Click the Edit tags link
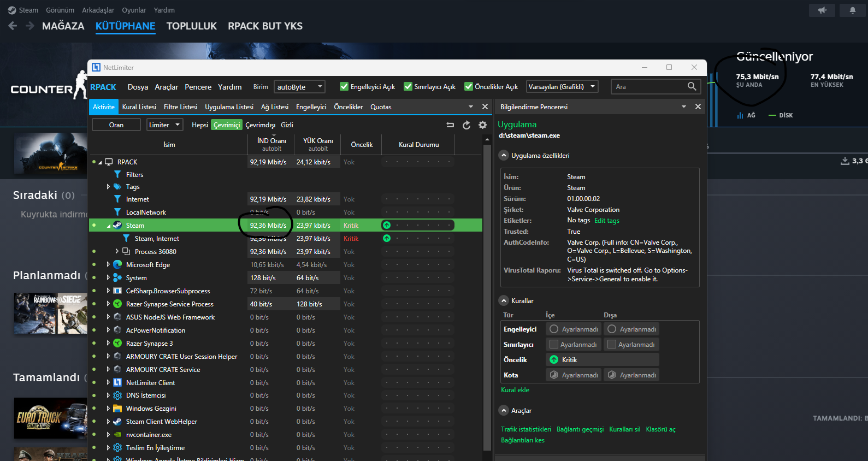The width and height of the screenshot is (868, 461). 607,221
